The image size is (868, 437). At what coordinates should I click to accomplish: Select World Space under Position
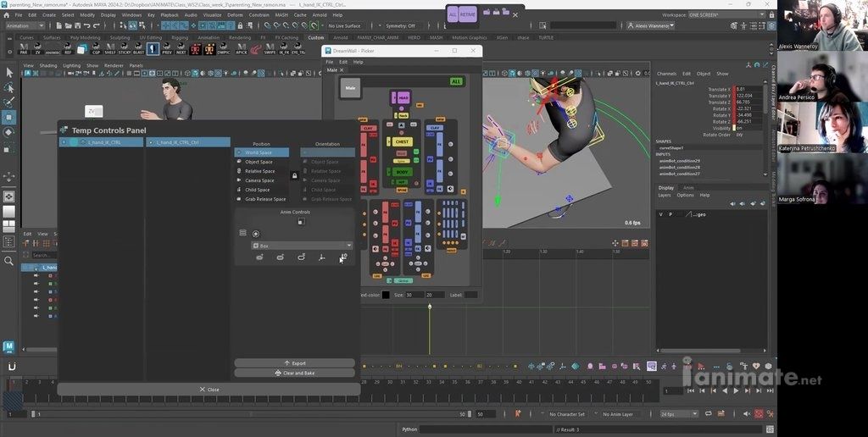[261, 152]
